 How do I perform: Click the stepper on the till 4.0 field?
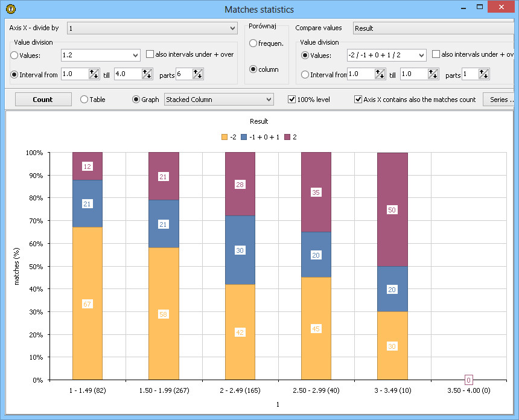(x=147, y=74)
